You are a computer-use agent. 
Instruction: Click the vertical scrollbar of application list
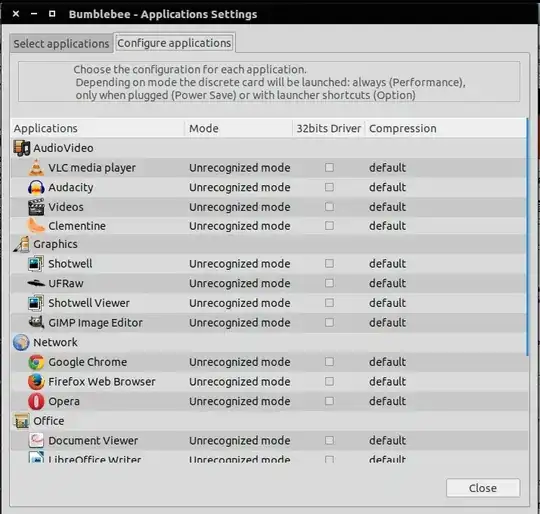click(527, 237)
